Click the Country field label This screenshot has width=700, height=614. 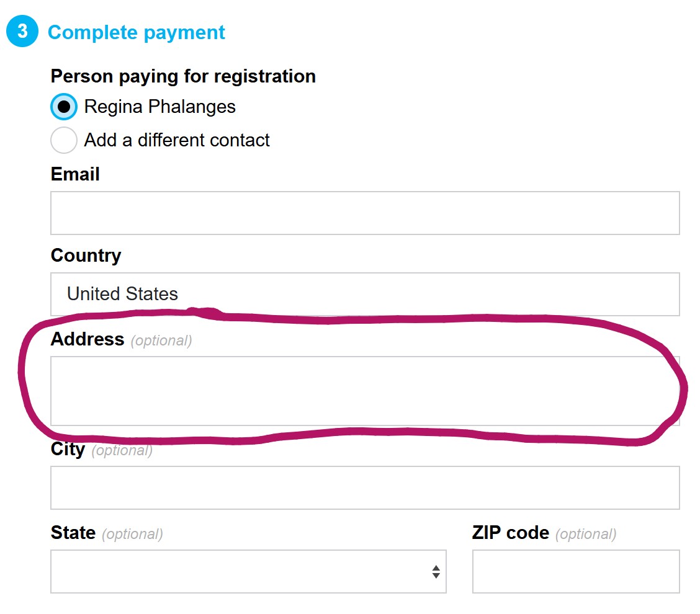click(86, 256)
